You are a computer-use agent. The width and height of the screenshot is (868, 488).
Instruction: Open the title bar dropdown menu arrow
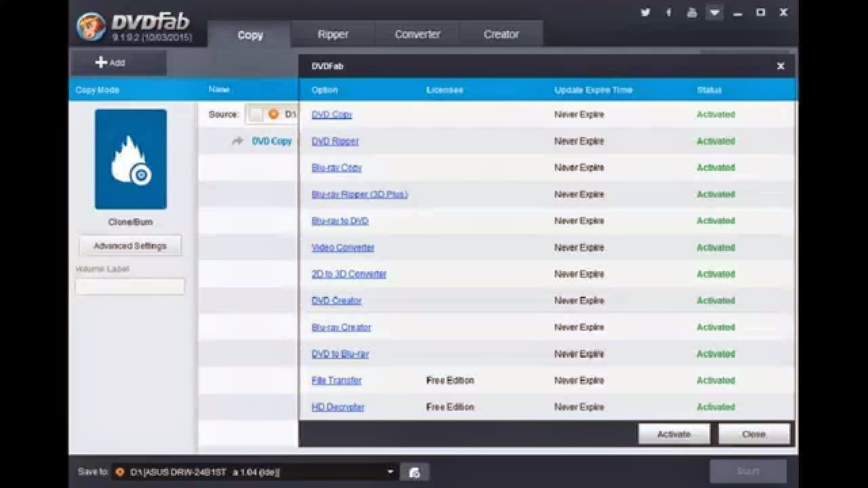tap(714, 12)
